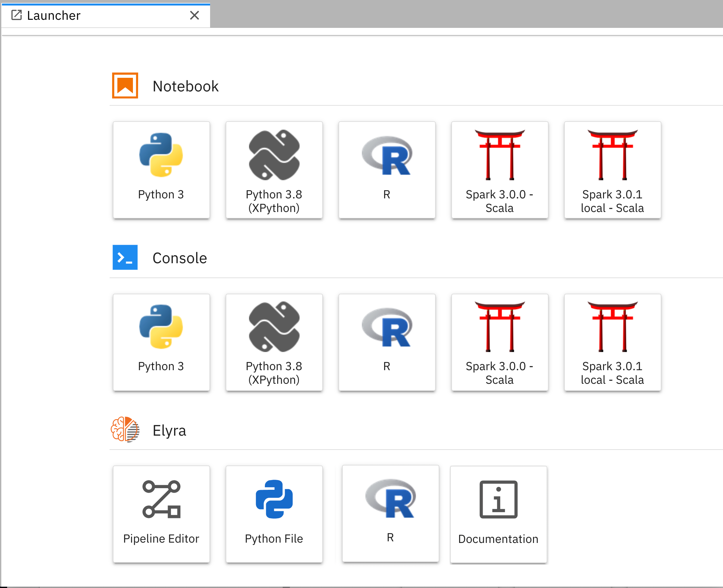Image resolution: width=723 pixels, height=588 pixels.
Task: Open the Elyra Documentation
Action: [498, 514]
